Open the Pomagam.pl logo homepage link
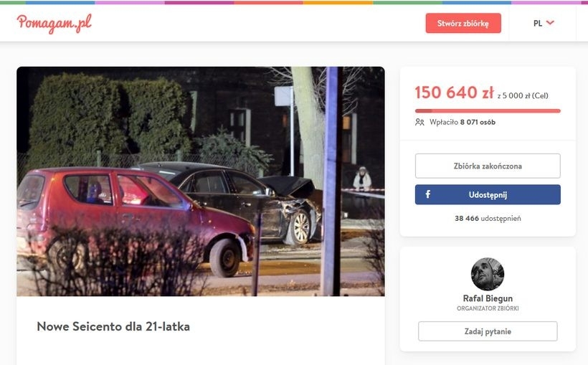This screenshot has width=588, height=365. pos(54,23)
